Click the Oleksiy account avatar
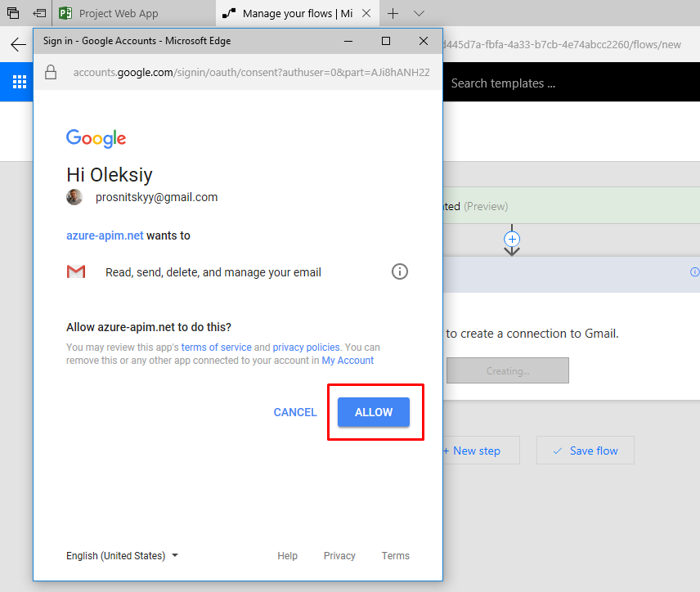This screenshot has width=700, height=592. click(x=74, y=197)
